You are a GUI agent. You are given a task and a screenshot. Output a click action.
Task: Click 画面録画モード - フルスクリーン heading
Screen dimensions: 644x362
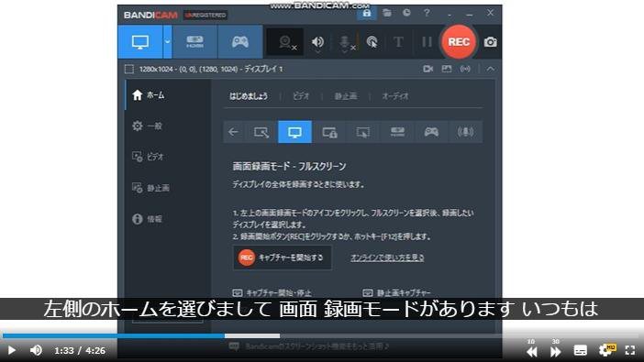click(x=289, y=166)
